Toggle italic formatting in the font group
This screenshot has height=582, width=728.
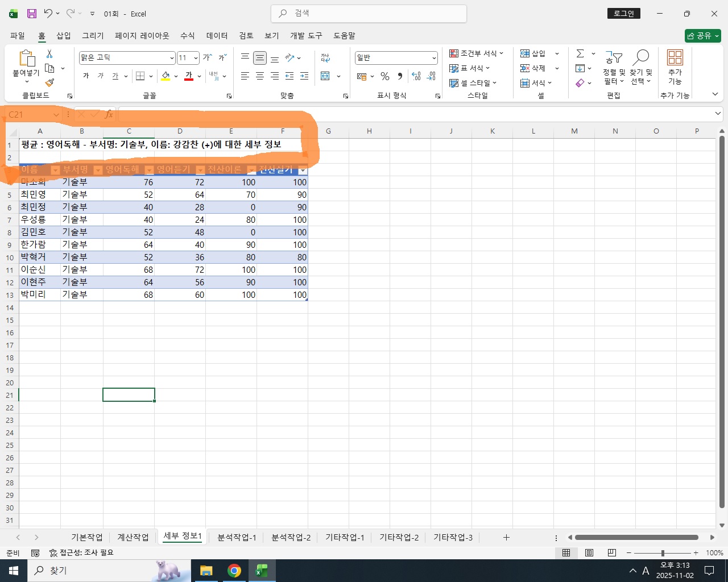tap(101, 76)
